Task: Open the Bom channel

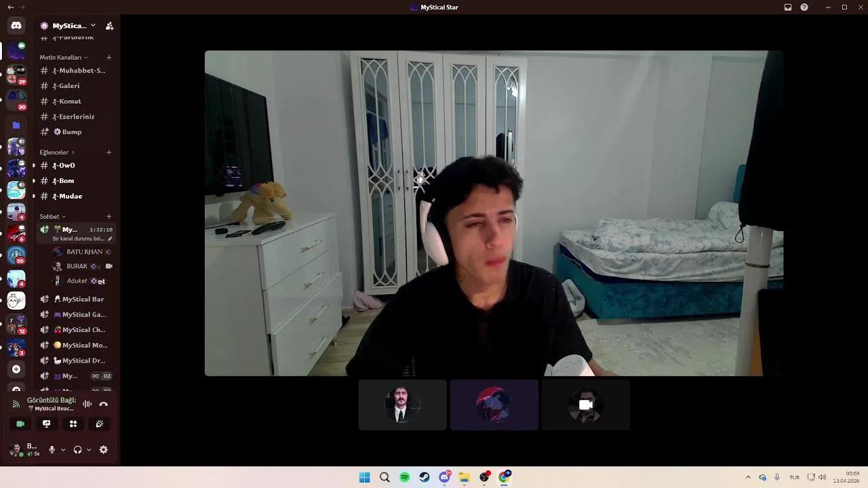Action: coord(76,181)
